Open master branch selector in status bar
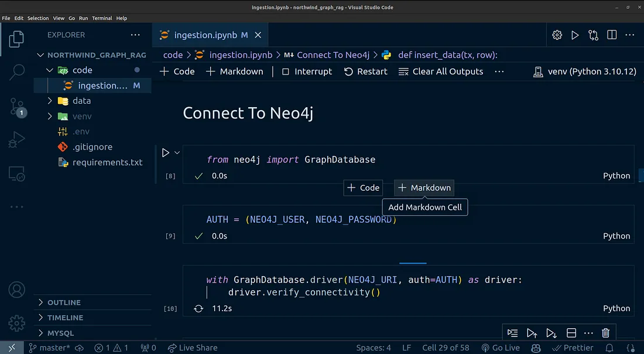This screenshot has height=354, width=644. [49, 348]
